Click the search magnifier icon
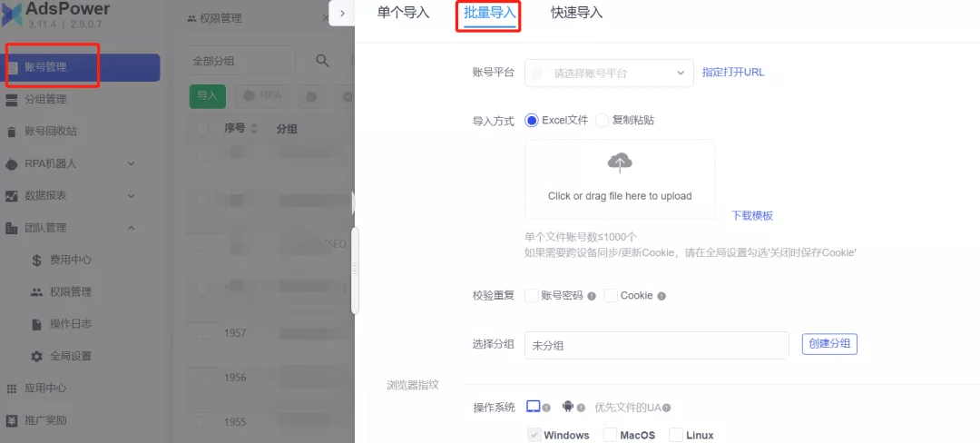The width and height of the screenshot is (980, 443). click(322, 61)
